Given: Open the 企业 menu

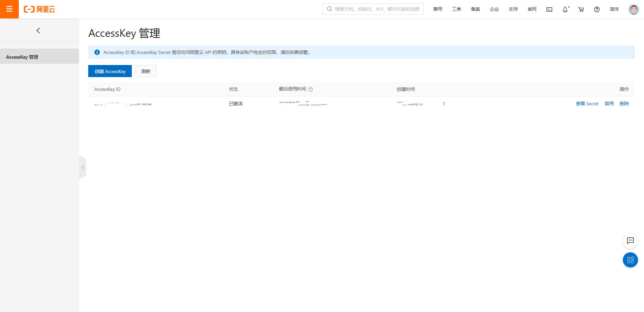Looking at the screenshot, I should 494,9.
